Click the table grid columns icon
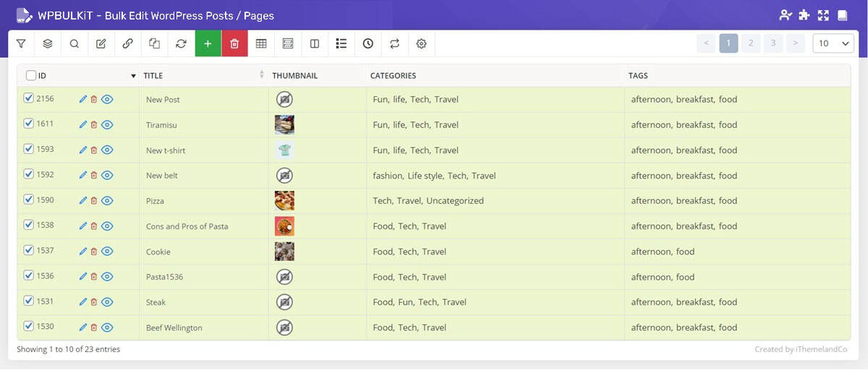The width and height of the screenshot is (868, 370). [x=261, y=43]
